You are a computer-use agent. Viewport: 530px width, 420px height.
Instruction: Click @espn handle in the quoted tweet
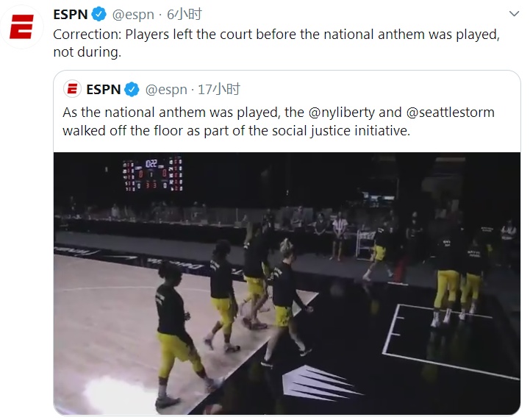[x=166, y=90]
